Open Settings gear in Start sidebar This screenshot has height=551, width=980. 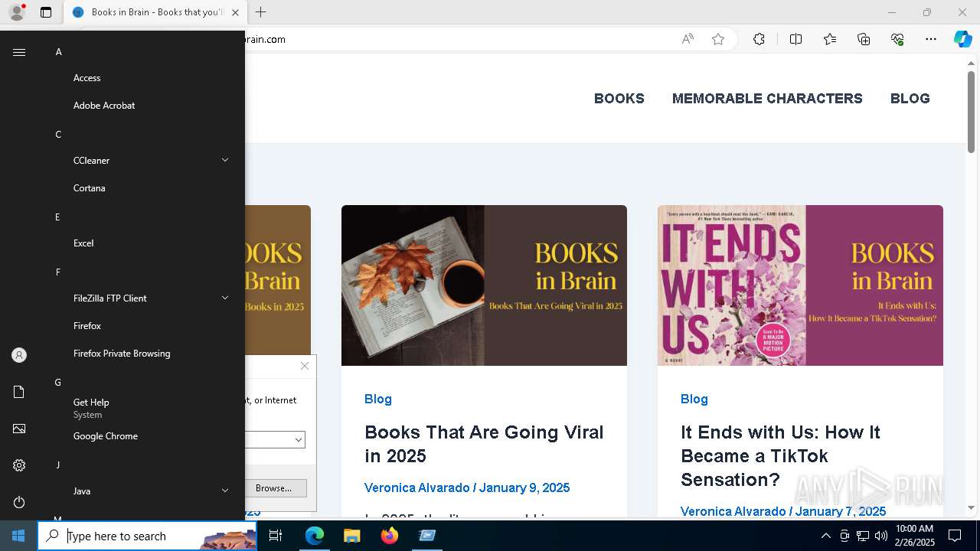click(19, 465)
